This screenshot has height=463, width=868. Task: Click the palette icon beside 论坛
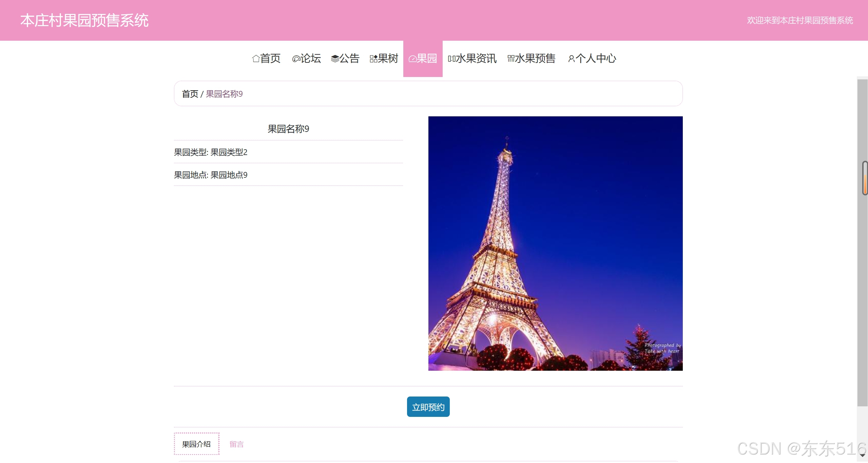[x=296, y=59]
